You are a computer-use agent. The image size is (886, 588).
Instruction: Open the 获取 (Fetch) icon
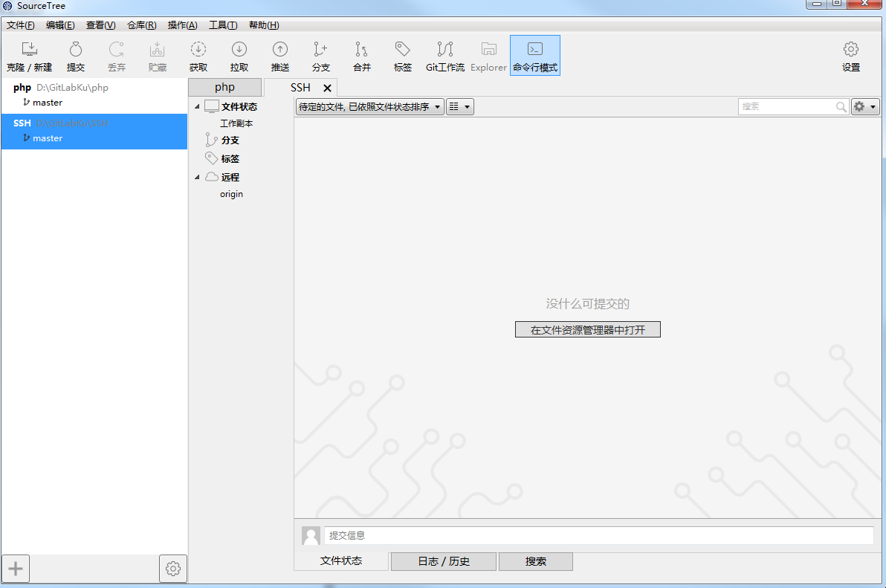pyautogui.click(x=198, y=54)
